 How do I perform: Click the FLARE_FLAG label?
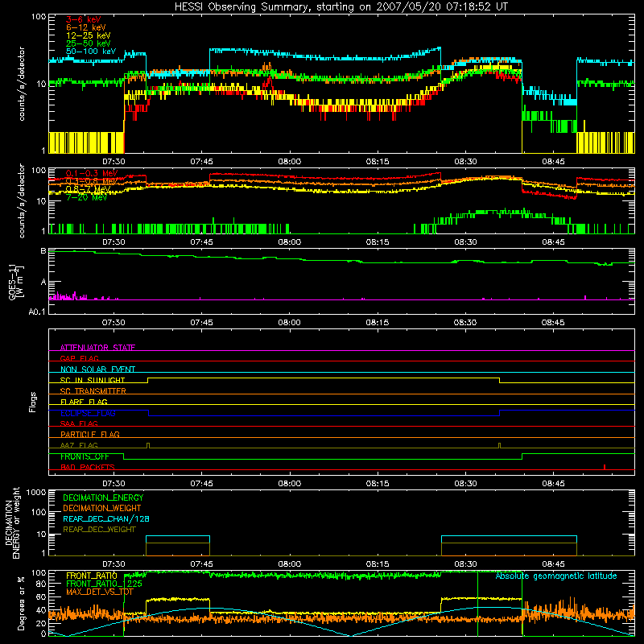(x=84, y=402)
